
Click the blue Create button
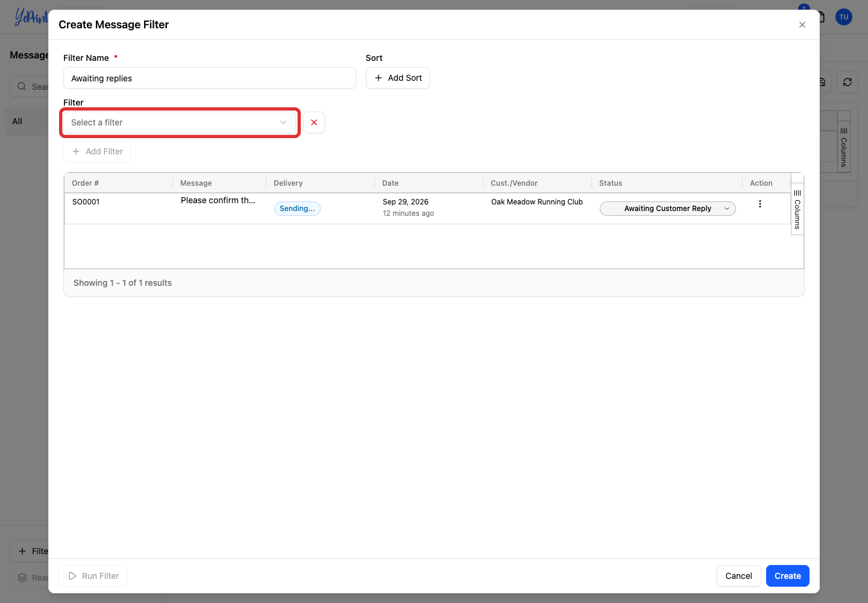tap(787, 576)
